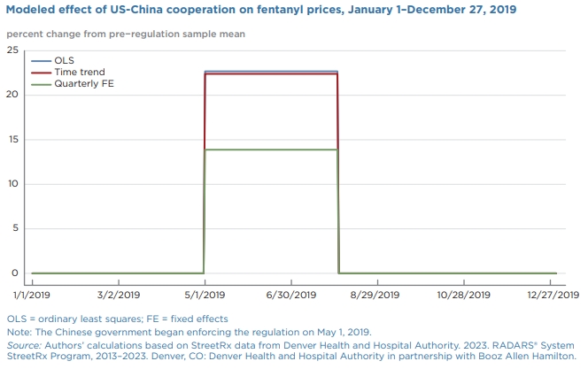Select the OLS legend label
The width and height of the screenshot is (588, 369).
[64, 61]
